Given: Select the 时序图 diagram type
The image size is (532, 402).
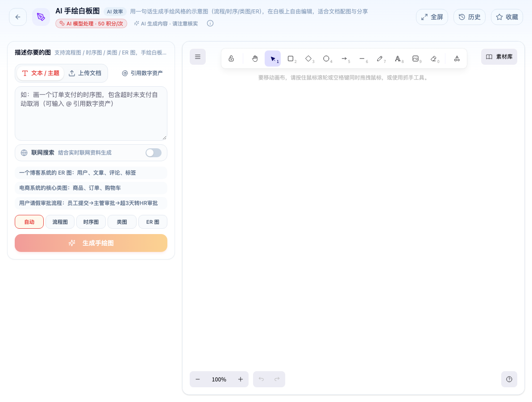Looking at the screenshot, I should (91, 222).
